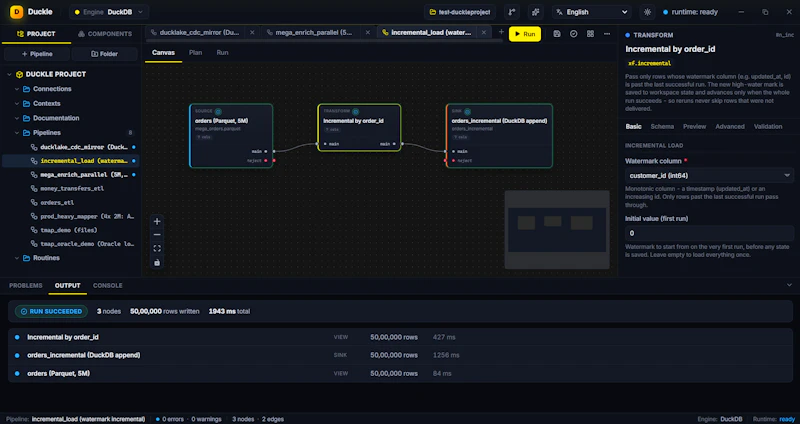Viewport: 800px width, 424px height.
Task: Click the 'Incremental by order_id' output row
Action: tap(400, 337)
